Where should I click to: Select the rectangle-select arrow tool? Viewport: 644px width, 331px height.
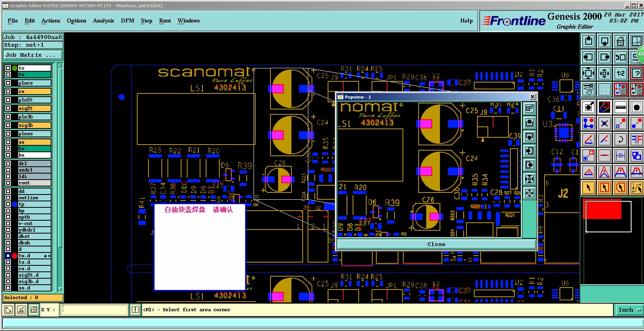[x=605, y=188]
